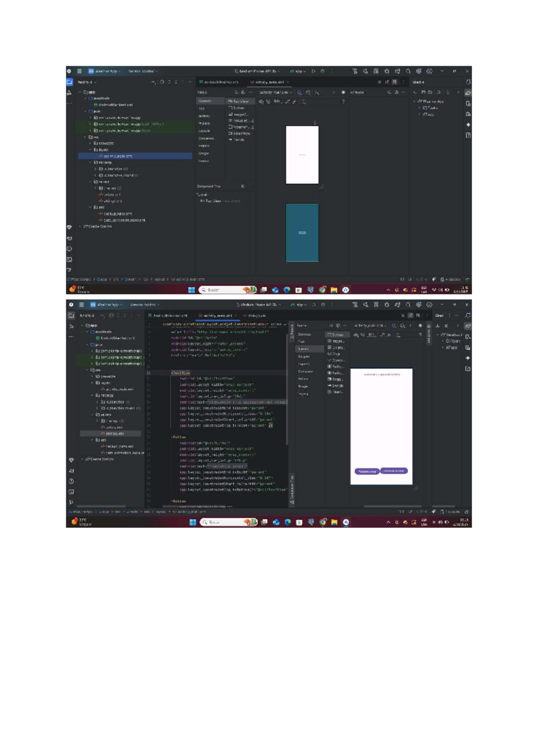Open the app run configuration dropdown, bottom screenshot
This screenshot has height=756, width=536.
299,304
